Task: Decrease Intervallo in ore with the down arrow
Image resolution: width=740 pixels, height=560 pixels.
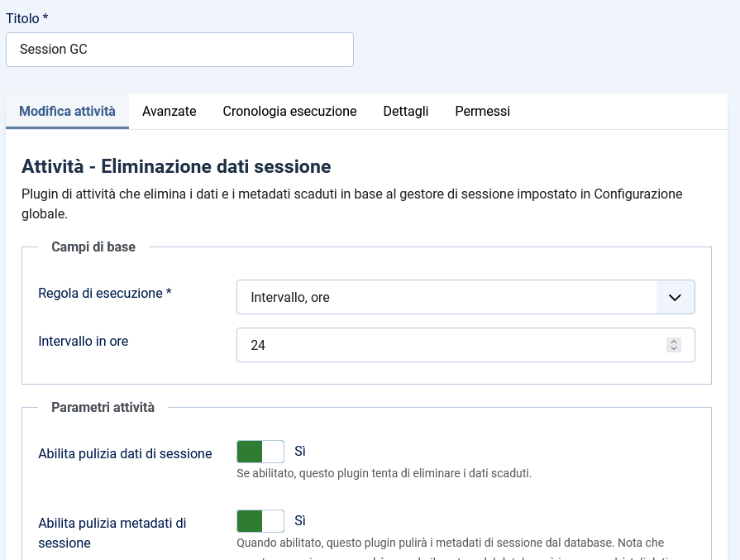Action: (x=674, y=349)
